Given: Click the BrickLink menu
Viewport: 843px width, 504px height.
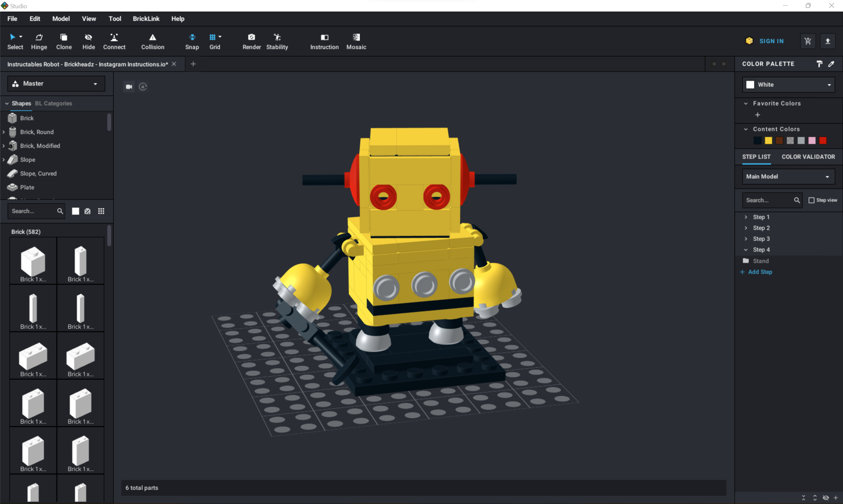Looking at the screenshot, I should [145, 18].
